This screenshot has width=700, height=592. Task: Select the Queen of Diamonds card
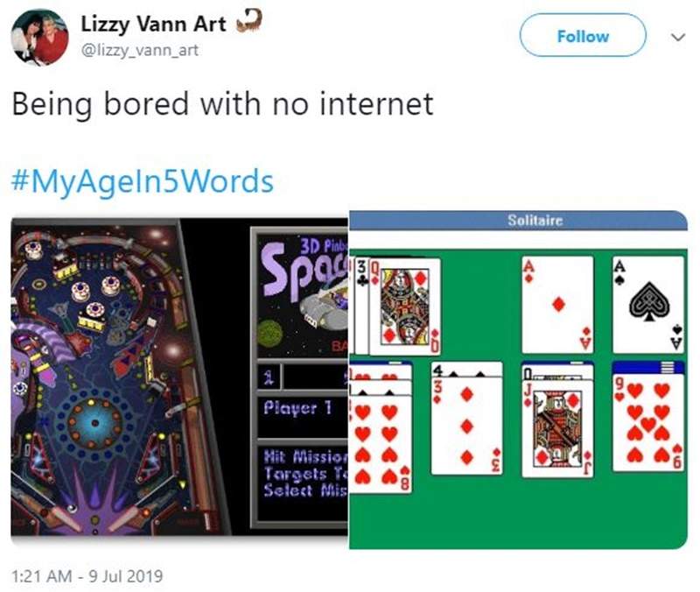405,306
